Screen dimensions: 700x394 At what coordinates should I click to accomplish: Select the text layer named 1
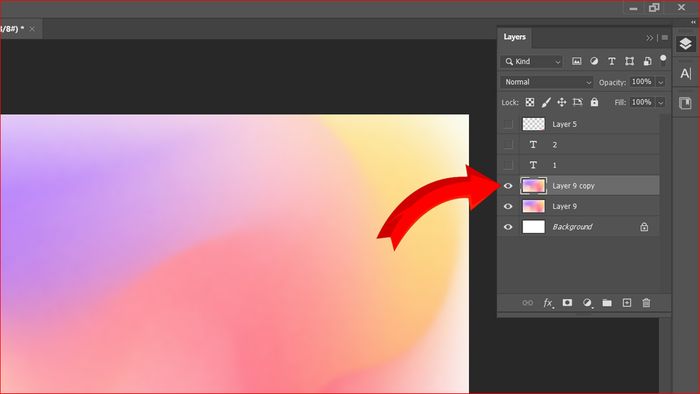click(x=579, y=165)
